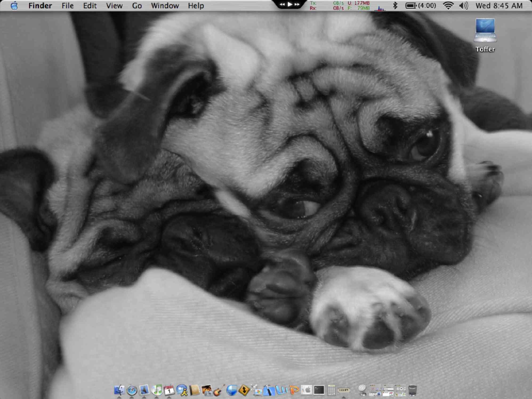Image resolution: width=532 pixels, height=399 pixels.
Task: Open Address Book in dock
Action: pos(195,390)
